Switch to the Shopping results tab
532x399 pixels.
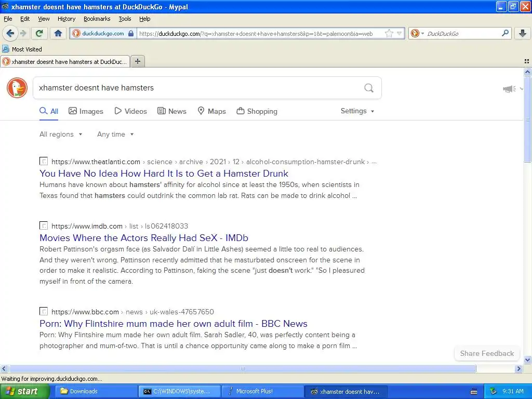(x=257, y=111)
